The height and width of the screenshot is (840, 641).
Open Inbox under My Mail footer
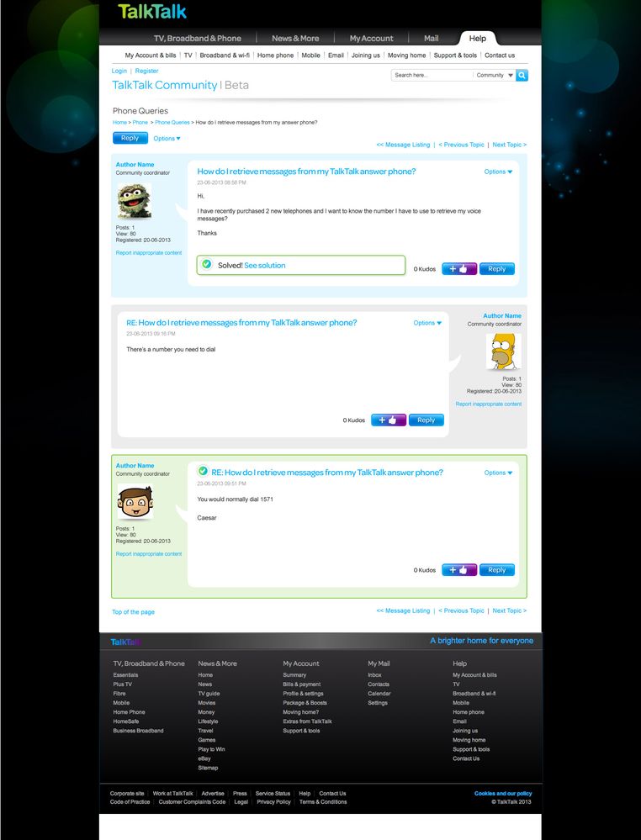click(374, 675)
